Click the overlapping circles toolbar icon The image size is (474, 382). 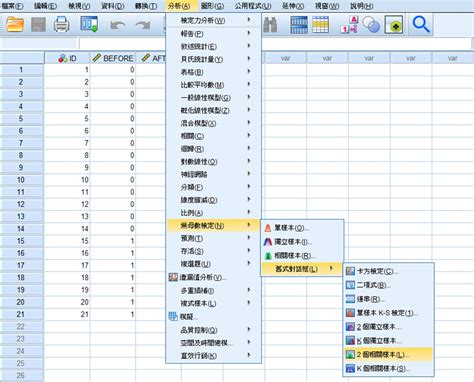point(371,25)
